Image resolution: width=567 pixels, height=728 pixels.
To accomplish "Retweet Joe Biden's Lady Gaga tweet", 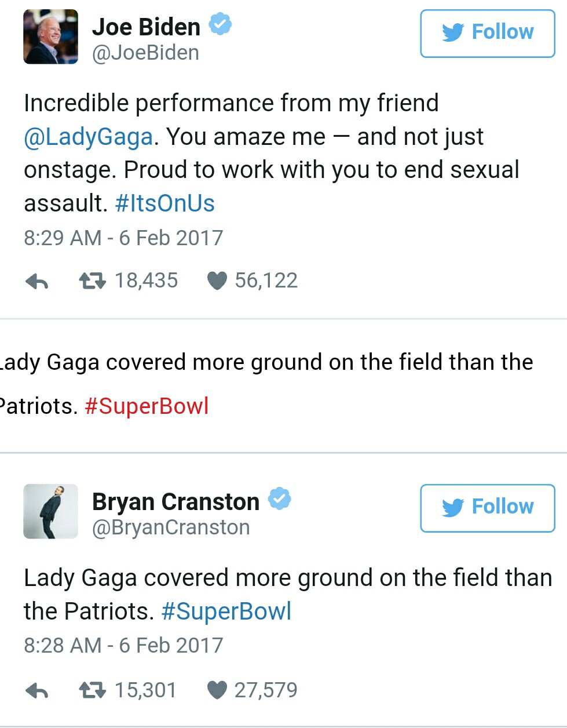I will (x=92, y=281).
